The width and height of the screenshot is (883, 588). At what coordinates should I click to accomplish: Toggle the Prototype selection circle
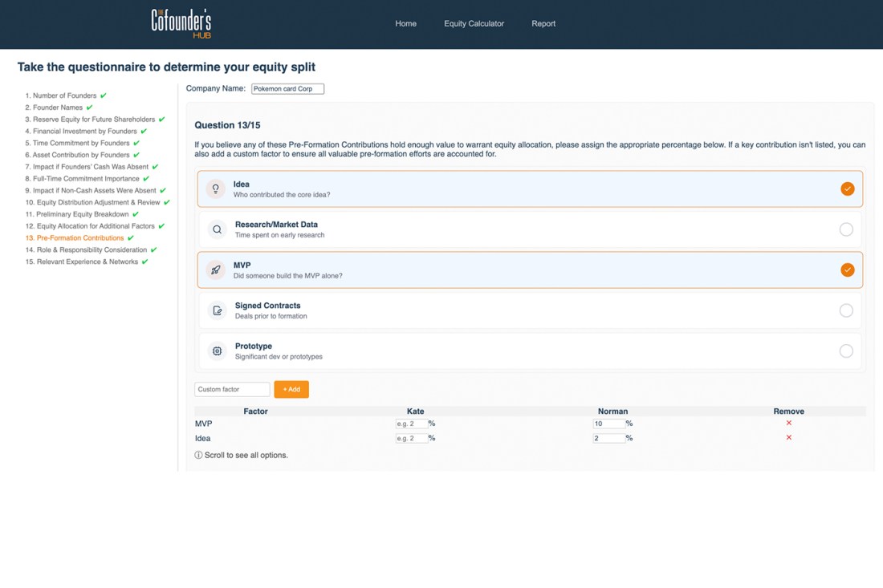coord(846,351)
